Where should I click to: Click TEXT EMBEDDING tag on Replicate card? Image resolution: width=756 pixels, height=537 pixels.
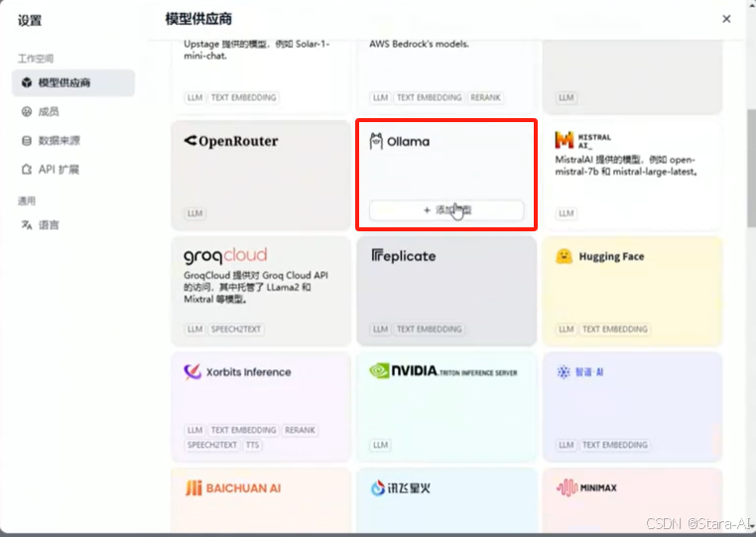click(x=430, y=330)
